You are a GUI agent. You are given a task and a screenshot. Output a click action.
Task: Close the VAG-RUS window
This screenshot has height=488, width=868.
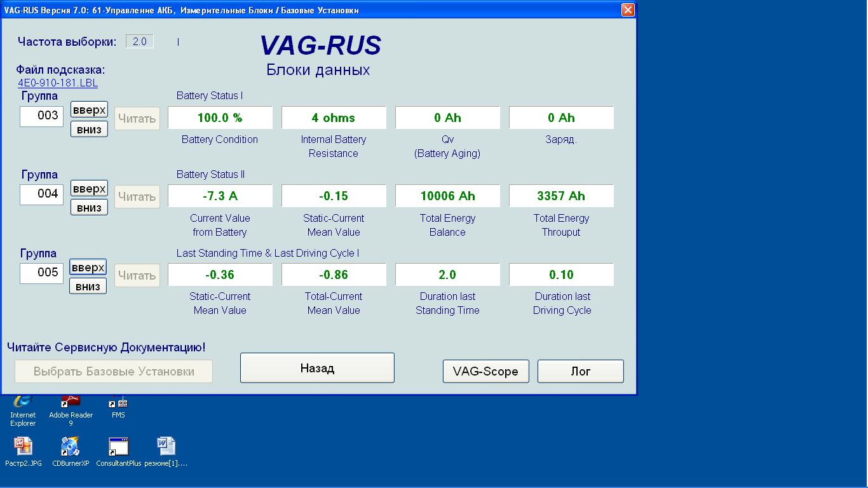627,10
